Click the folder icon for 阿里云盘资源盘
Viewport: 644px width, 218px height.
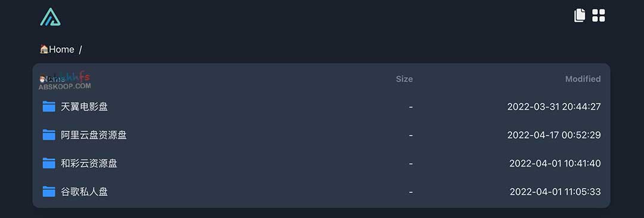click(49, 135)
